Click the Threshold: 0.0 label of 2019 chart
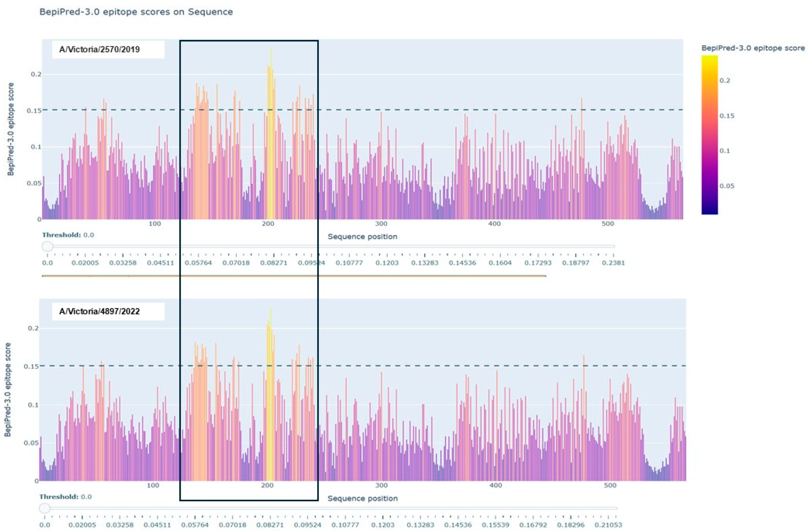Viewport: 809px width, 532px height. [68, 235]
